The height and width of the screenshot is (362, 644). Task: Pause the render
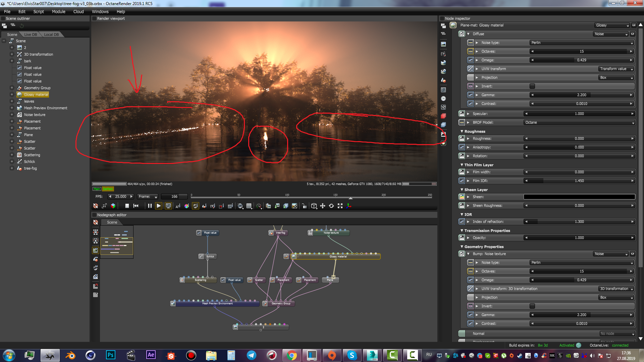pyautogui.click(x=150, y=206)
